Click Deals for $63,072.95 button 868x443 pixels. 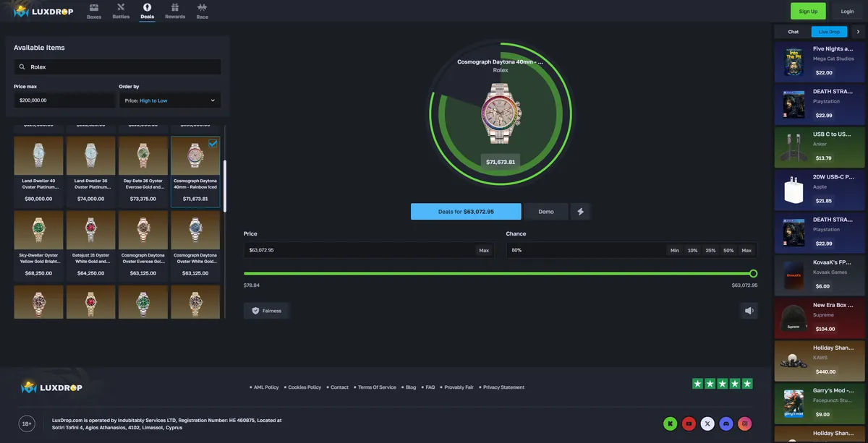pyautogui.click(x=466, y=212)
